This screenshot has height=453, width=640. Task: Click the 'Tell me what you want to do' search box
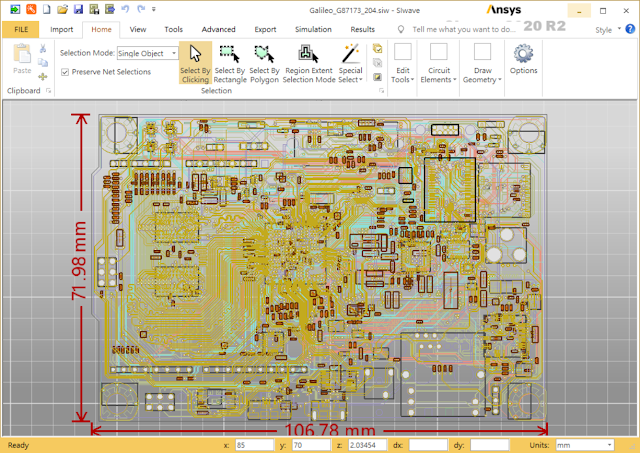464,29
